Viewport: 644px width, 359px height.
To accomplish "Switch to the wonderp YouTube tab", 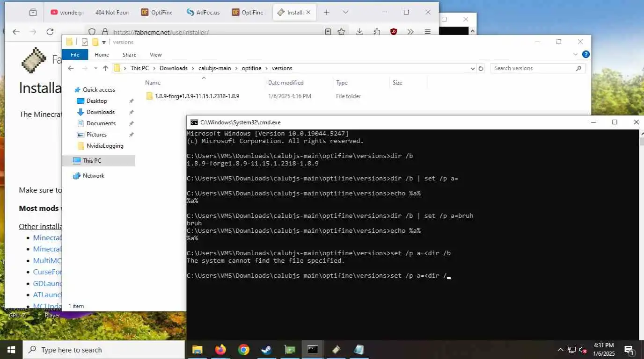I will pyautogui.click(x=66, y=13).
